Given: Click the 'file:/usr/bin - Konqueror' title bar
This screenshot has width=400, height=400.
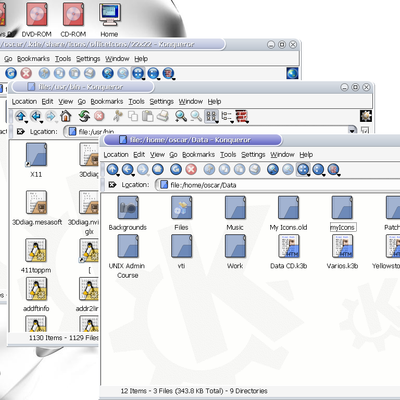Looking at the screenshot, I should pyautogui.click(x=192, y=87).
